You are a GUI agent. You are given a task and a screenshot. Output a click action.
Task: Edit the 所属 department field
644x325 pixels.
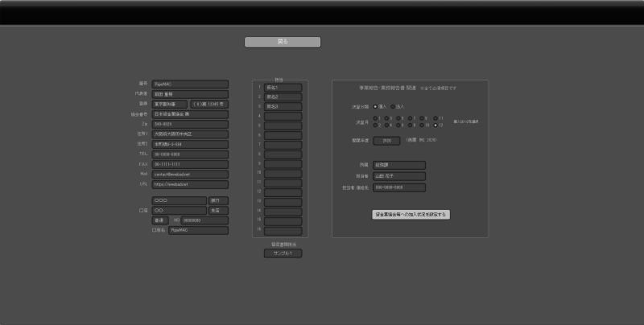(x=399, y=165)
